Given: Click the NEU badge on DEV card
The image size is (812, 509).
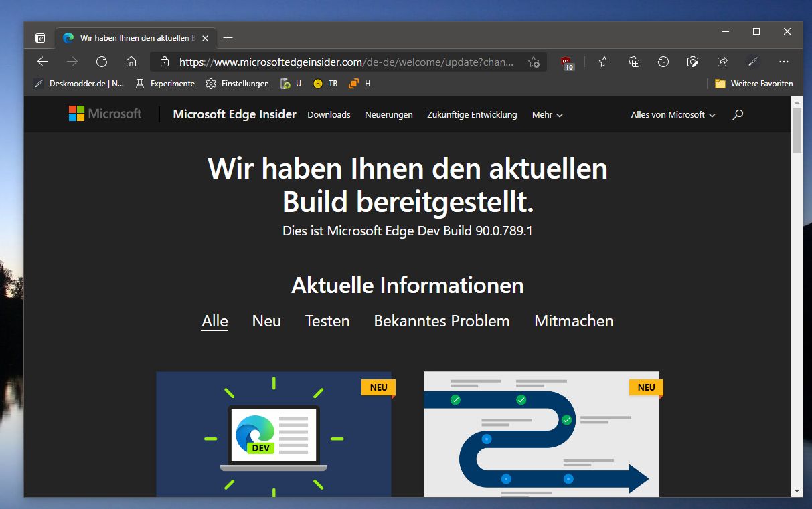Looking at the screenshot, I should click(x=378, y=387).
